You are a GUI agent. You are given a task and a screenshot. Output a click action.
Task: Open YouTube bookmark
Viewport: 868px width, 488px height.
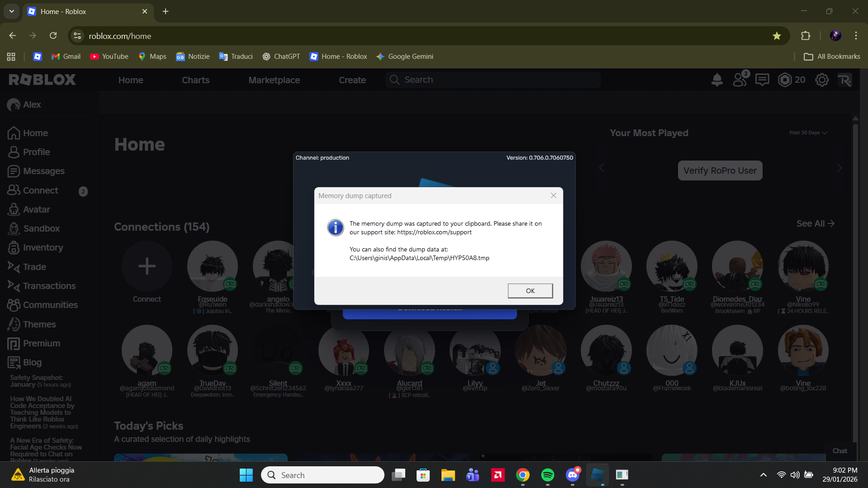coord(109,57)
